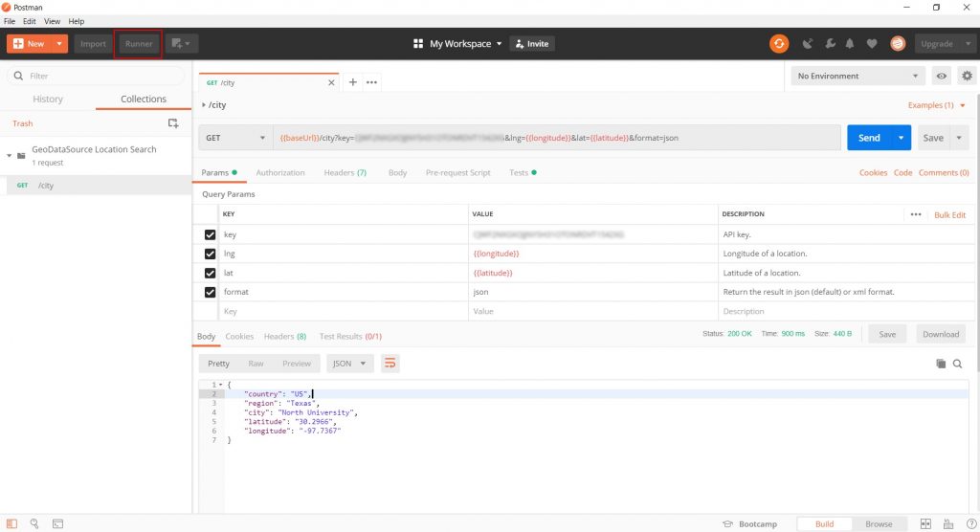This screenshot has width=980, height=532.
Task: Open the Test Results tab
Action: pos(350,337)
